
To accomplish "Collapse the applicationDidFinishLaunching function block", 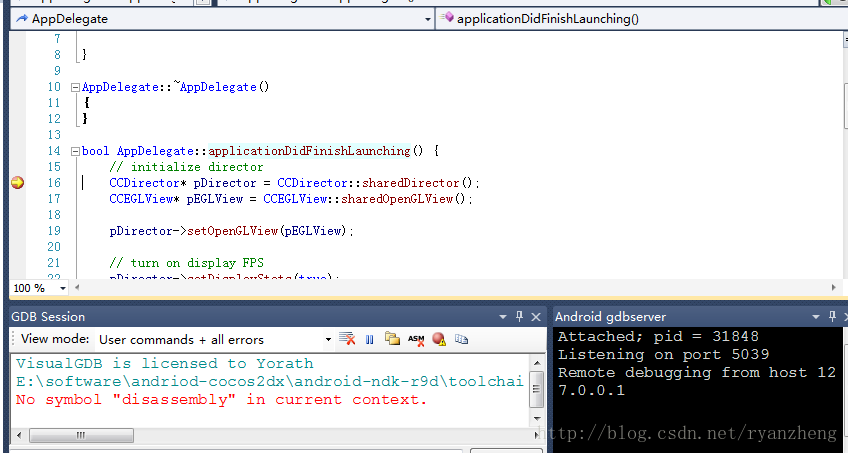I will 75,151.
